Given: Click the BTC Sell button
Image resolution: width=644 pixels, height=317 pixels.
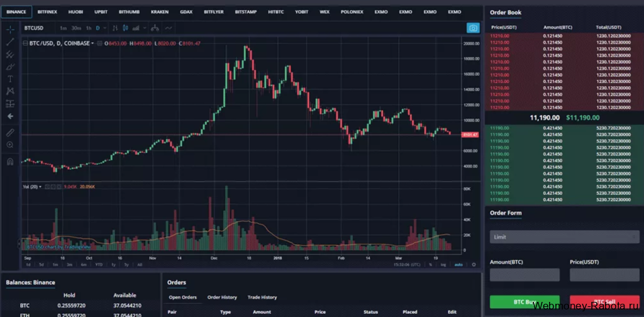Looking at the screenshot, I should 604,302.
